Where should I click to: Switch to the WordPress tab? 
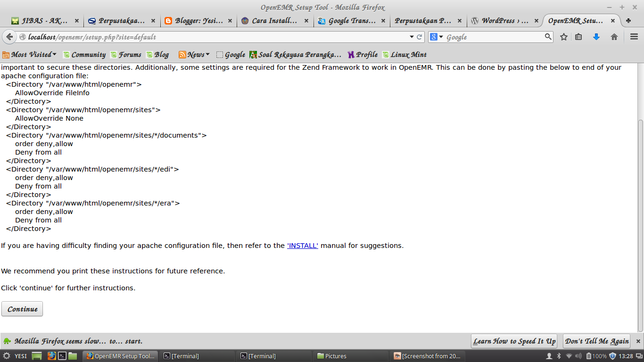[x=504, y=21]
